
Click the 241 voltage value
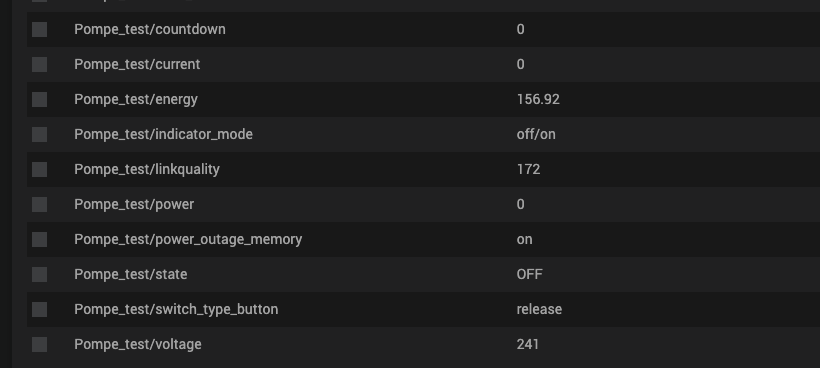[x=528, y=344]
